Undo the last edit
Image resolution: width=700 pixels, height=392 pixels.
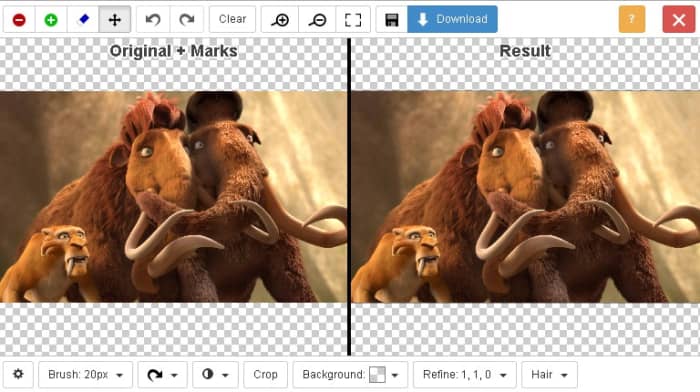(x=153, y=20)
